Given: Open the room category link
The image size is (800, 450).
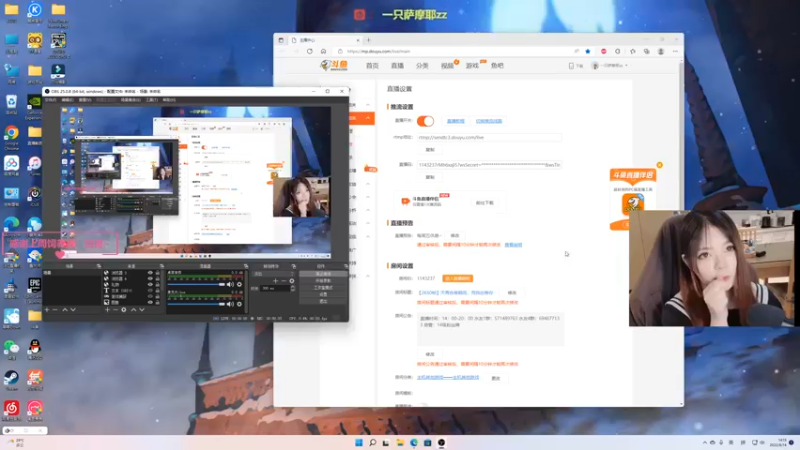Looking at the screenshot, I should point(448,378).
